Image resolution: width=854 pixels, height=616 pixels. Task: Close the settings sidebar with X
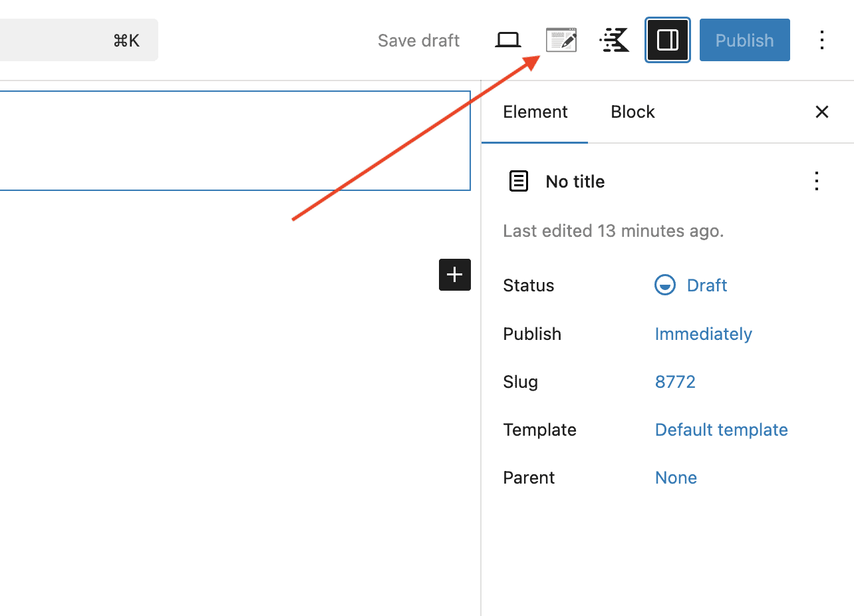pyautogui.click(x=822, y=112)
